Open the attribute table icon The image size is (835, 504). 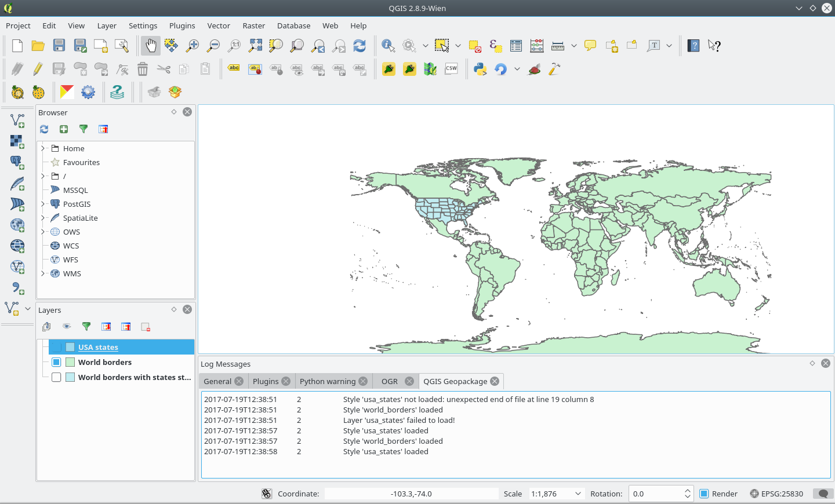pos(516,46)
